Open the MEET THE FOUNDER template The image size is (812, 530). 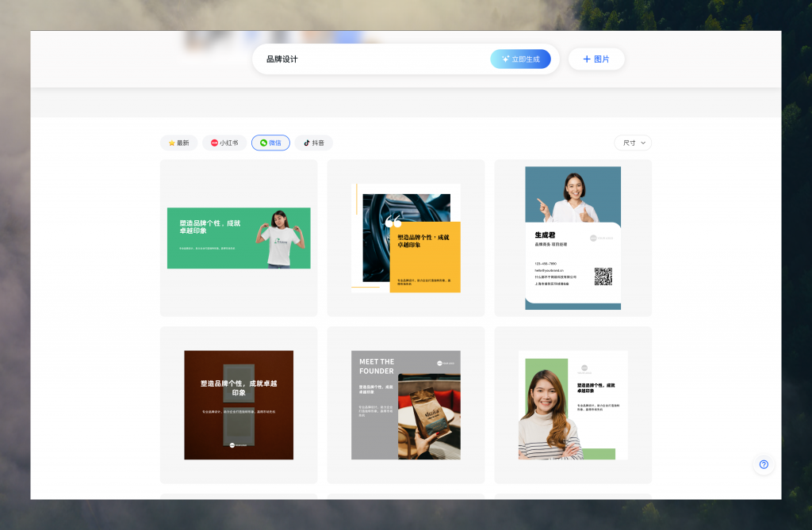pyautogui.click(x=406, y=405)
